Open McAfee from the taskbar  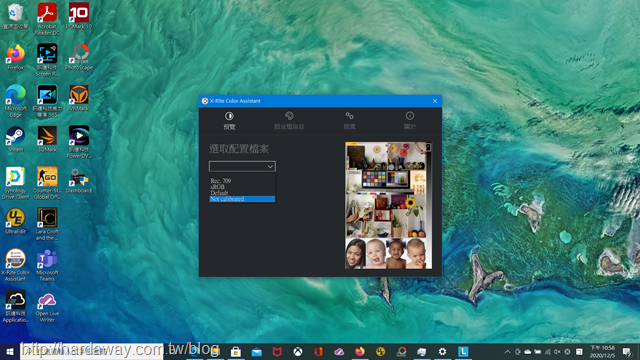tap(277, 351)
